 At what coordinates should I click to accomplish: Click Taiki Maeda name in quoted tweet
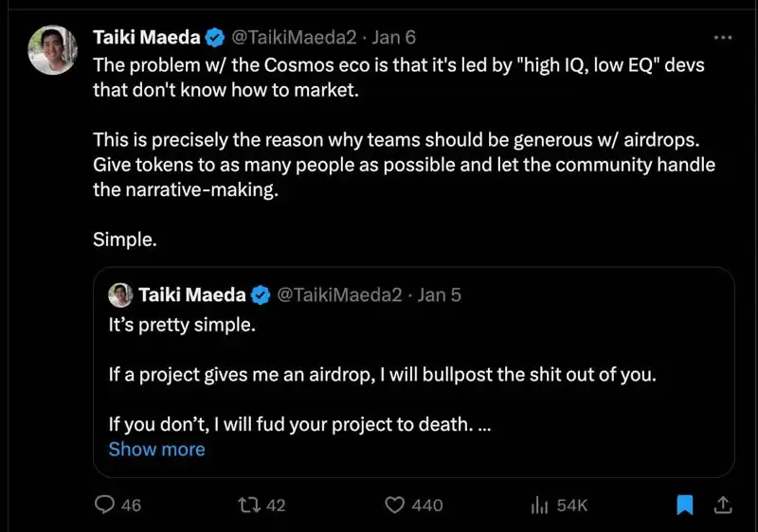[x=192, y=294]
